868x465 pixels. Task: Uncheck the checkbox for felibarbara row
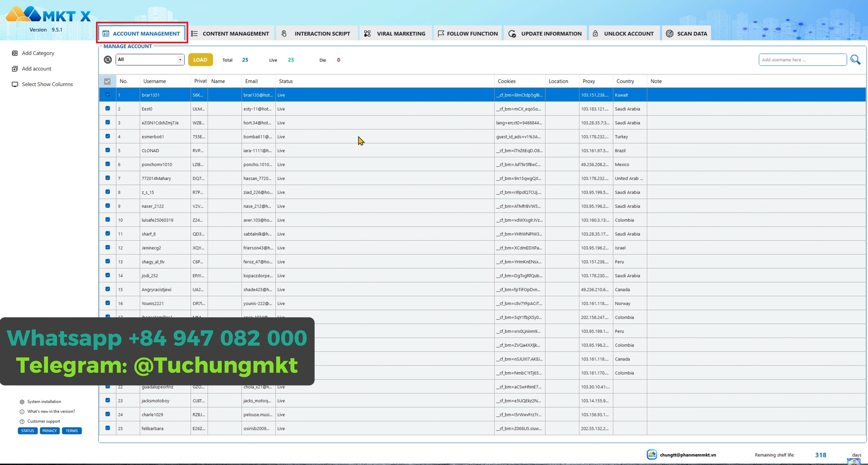[x=108, y=428]
